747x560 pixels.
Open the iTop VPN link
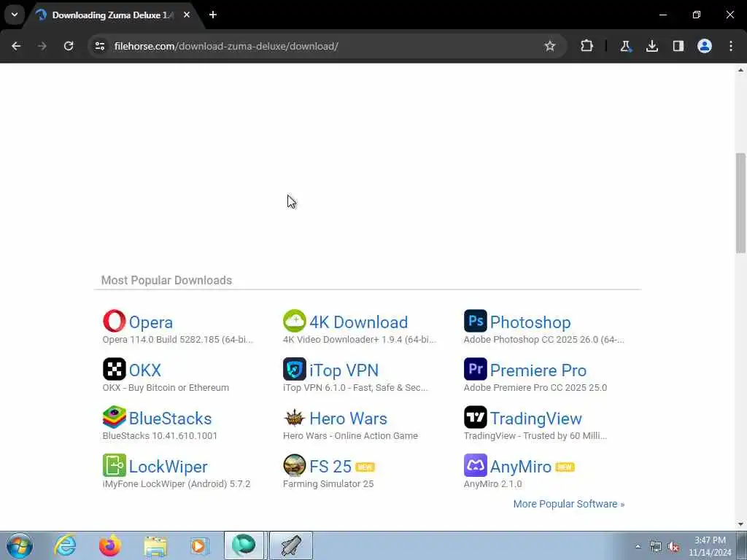(344, 370)
